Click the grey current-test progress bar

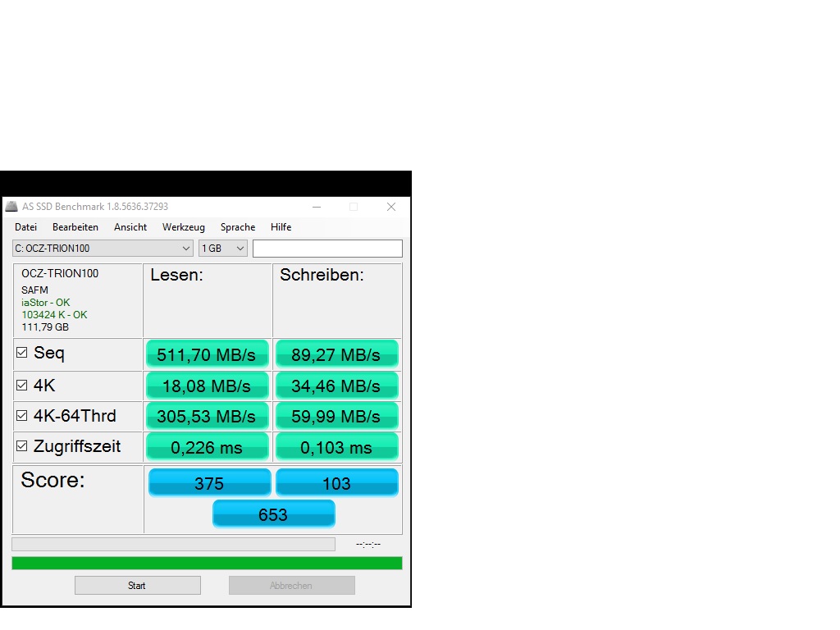click(x=174, y=545)
